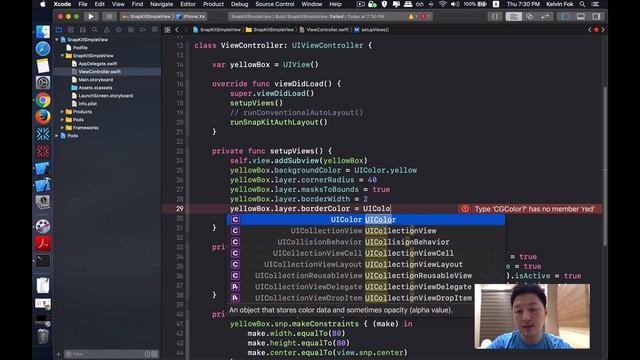Open the iPhone Xs device destination selector
Image resolution: width=640 pixels, height=360 pixels.
pos(191,17)
